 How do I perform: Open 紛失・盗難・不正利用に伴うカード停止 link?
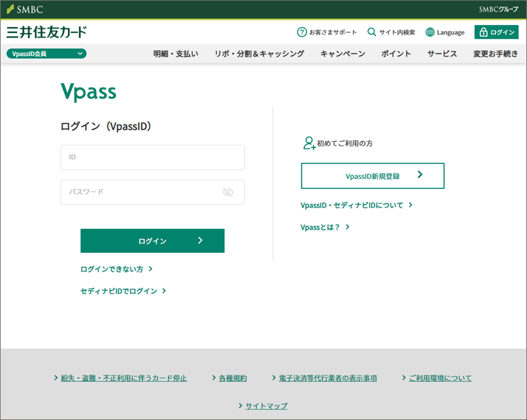point(124,378)
